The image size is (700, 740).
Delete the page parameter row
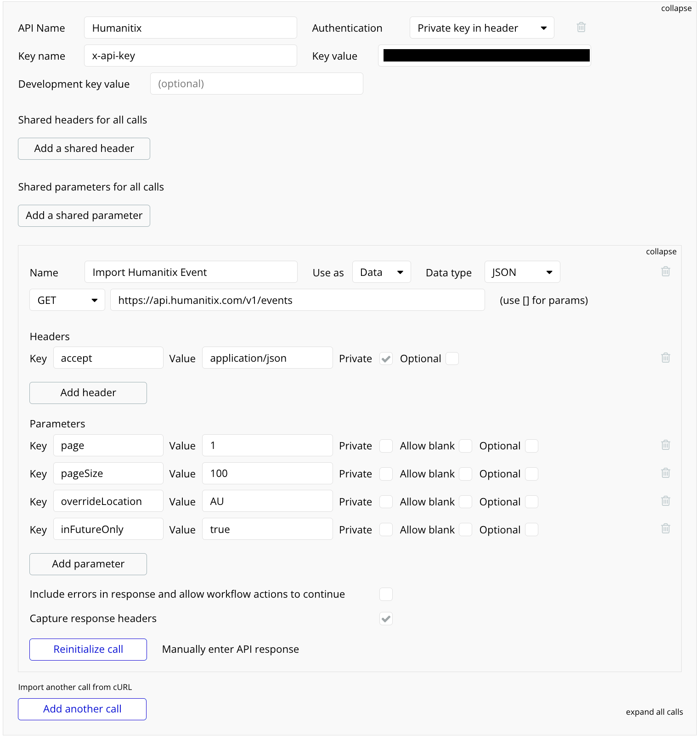tap(666, 445)
